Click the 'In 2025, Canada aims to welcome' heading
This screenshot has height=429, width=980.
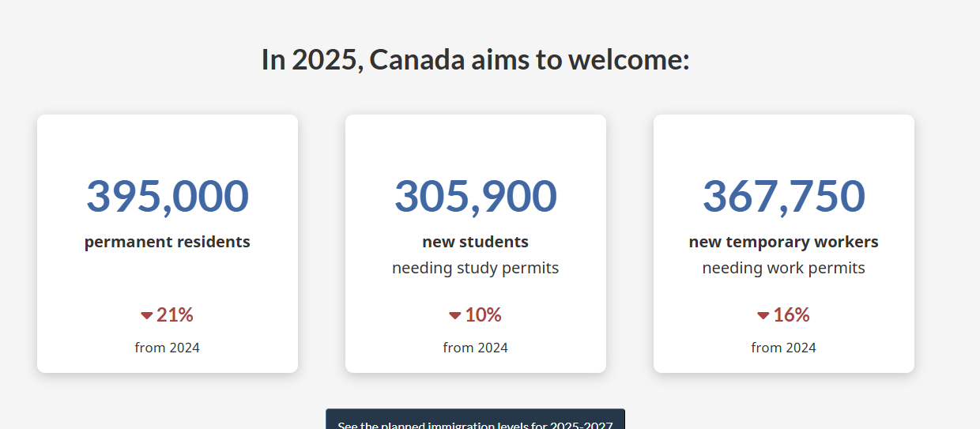click(476, 59)
